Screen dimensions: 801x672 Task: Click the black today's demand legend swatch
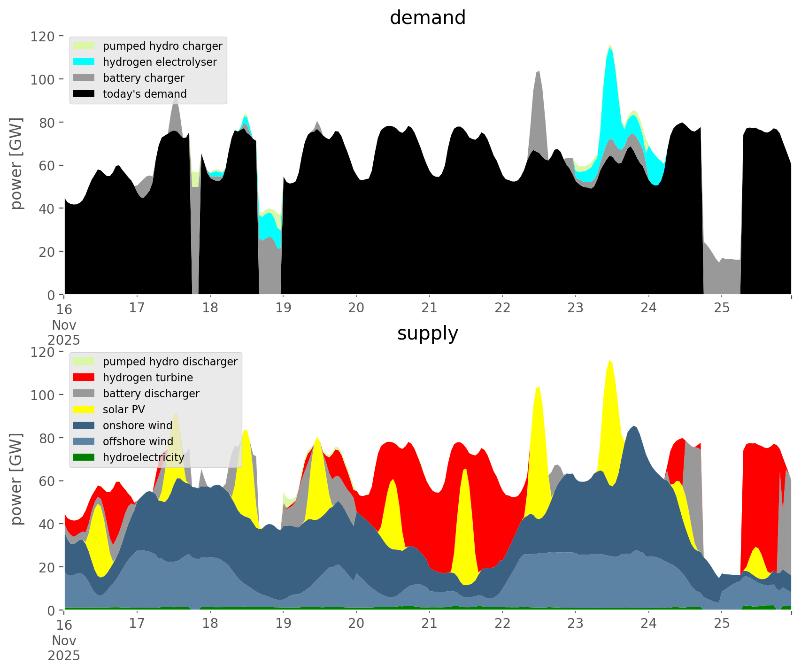pyautogui.click(x=84, y=94)
